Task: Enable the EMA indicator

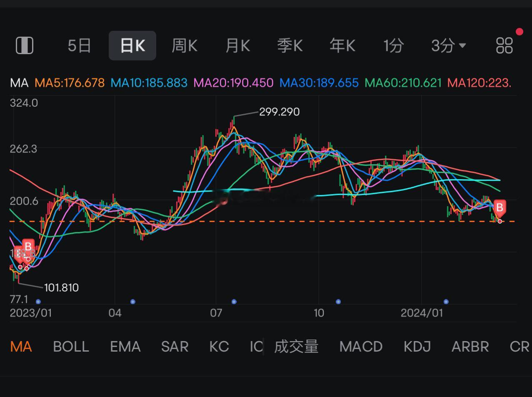Action: coord(125,347)
